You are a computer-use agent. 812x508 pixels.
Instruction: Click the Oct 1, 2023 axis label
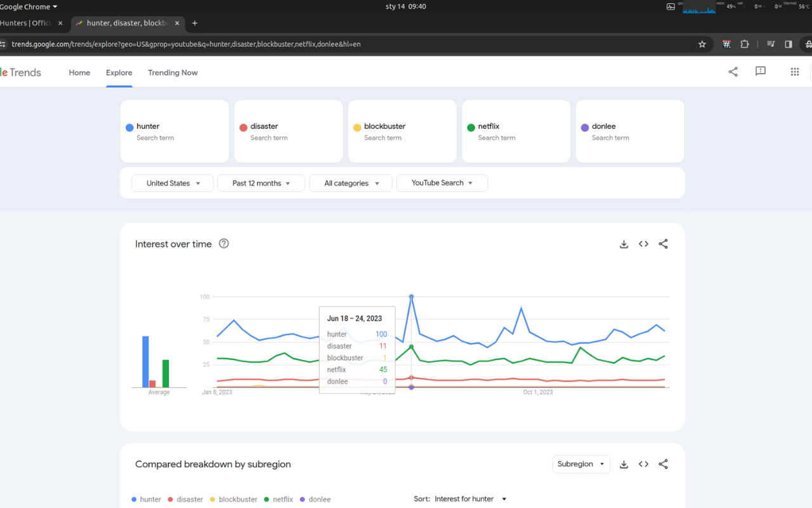click(538, 392)
